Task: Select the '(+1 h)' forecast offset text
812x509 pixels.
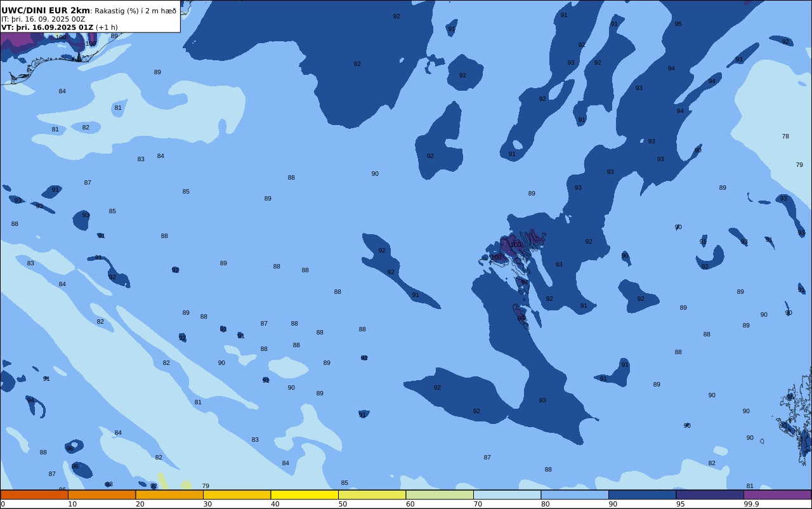Action: click(107, 27)
